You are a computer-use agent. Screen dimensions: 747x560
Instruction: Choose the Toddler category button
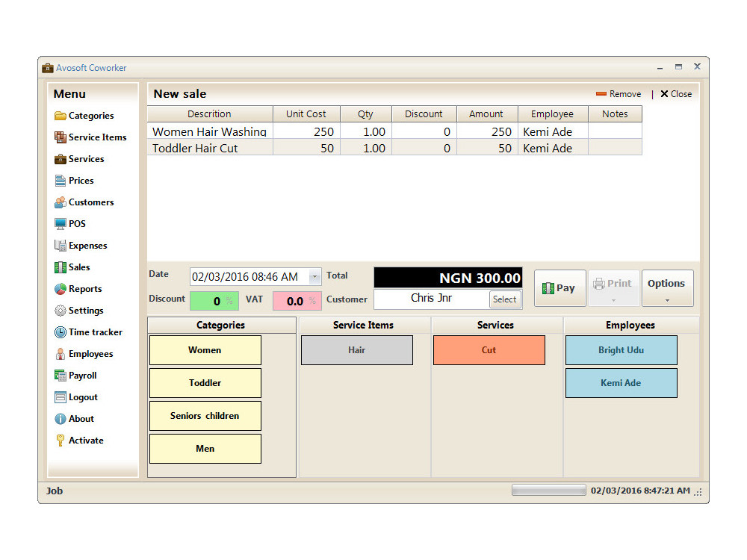point(205,383)
